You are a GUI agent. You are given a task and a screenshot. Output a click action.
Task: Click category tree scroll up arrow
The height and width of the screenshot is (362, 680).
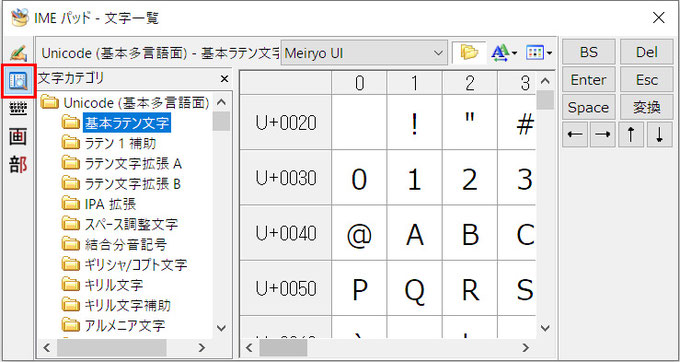221,102
